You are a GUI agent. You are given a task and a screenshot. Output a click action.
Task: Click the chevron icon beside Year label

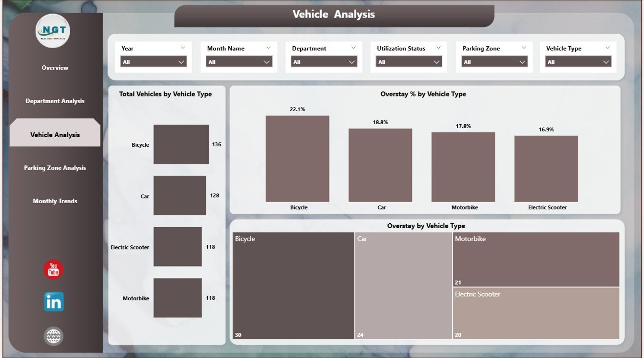pyautogui.click(x=182, y=48)
